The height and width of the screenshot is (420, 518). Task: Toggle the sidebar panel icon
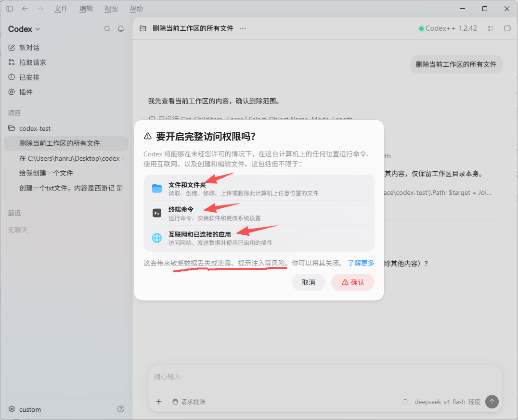(x=10, y=9)
